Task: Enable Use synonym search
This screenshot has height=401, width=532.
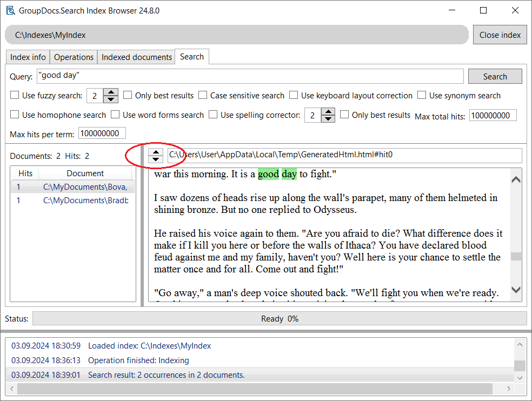Action: tap(422, 96)
